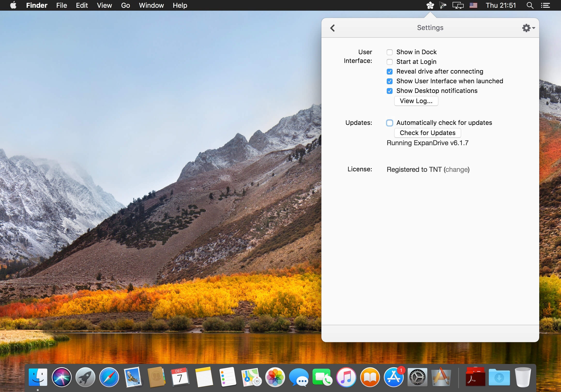
Task: Click the View Log... button
Action: tap(416, 101)
